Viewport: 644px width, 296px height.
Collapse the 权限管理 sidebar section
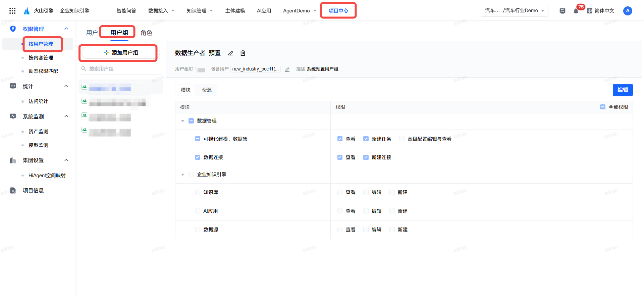(x=66, y=29)
